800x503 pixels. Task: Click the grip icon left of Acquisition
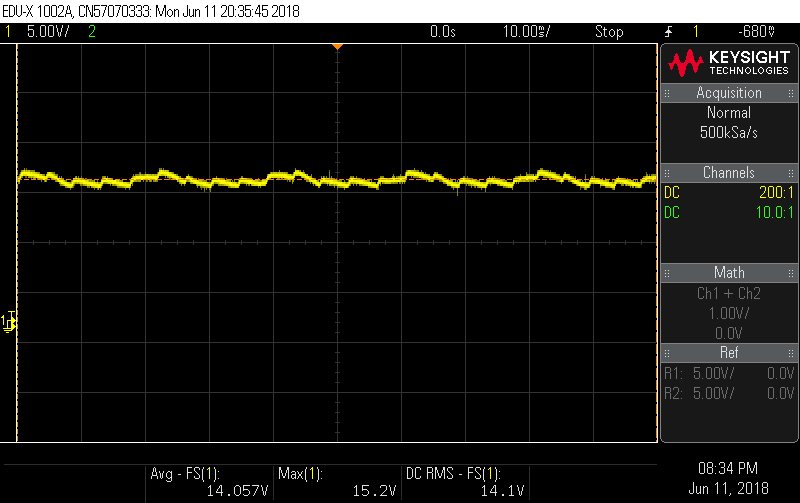coord(667,93)
